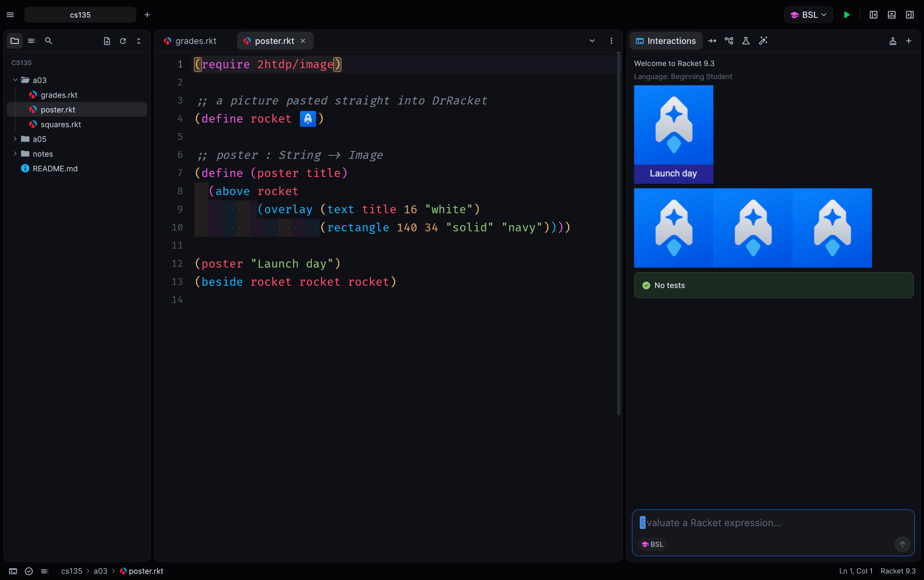Clear the interactions with broom icon
The width and height of the screenshot is (924, 580).
click(x=892, y=41)
